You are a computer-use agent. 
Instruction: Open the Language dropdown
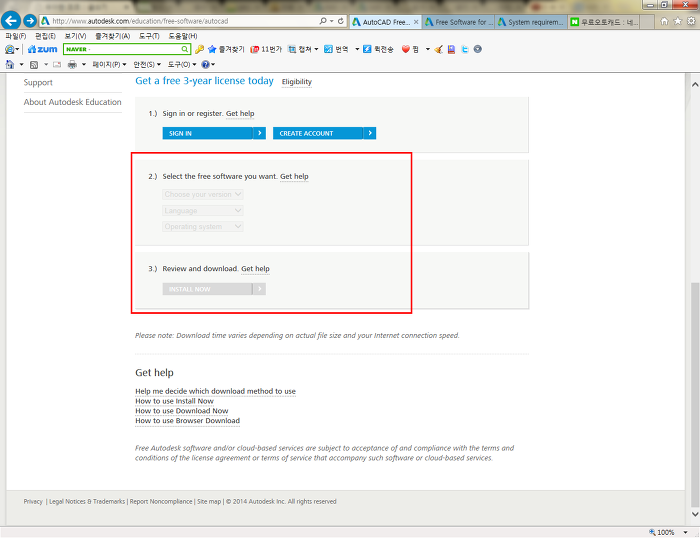pos(203,210)
